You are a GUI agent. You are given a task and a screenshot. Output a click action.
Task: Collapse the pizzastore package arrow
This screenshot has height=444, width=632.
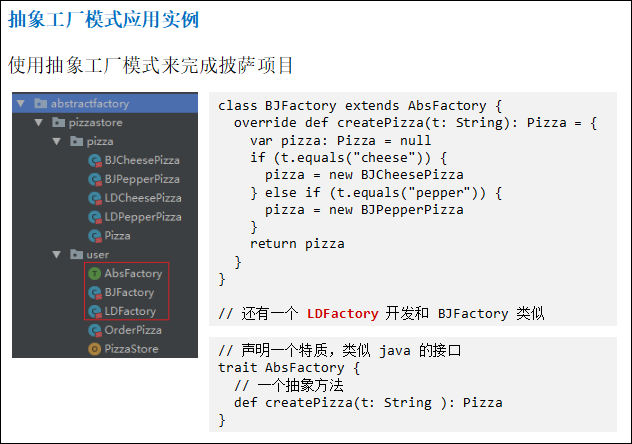click(x=39, y=122)
